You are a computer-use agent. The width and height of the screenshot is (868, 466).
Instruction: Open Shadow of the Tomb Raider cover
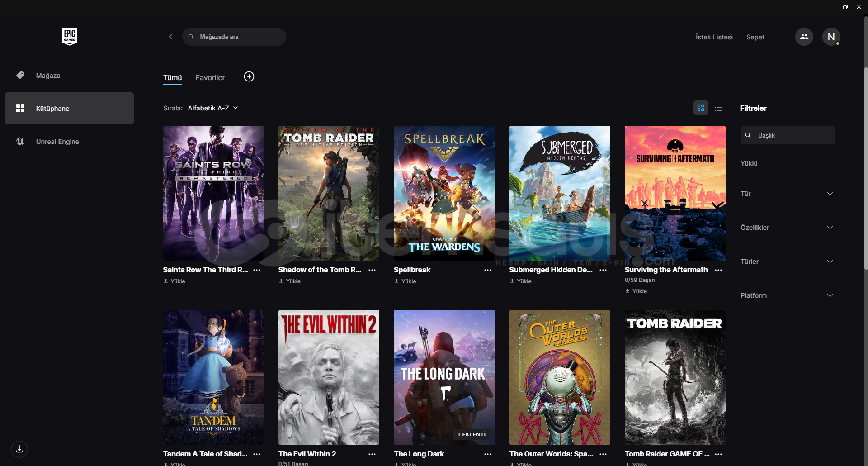[329, 193]
